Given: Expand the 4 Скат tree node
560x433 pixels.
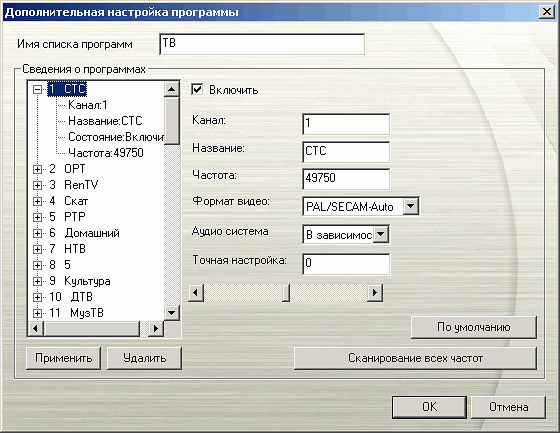Looking at the screenshot, I should point(38,201).
